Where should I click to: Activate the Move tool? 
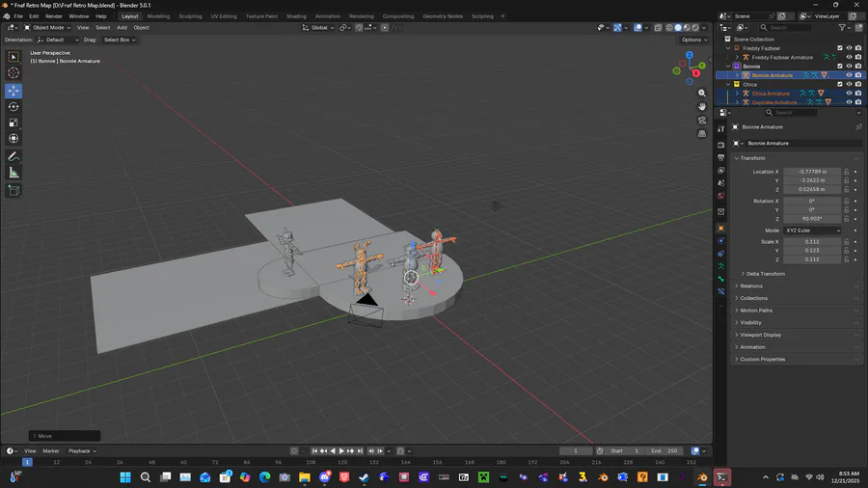pos(14,91)
